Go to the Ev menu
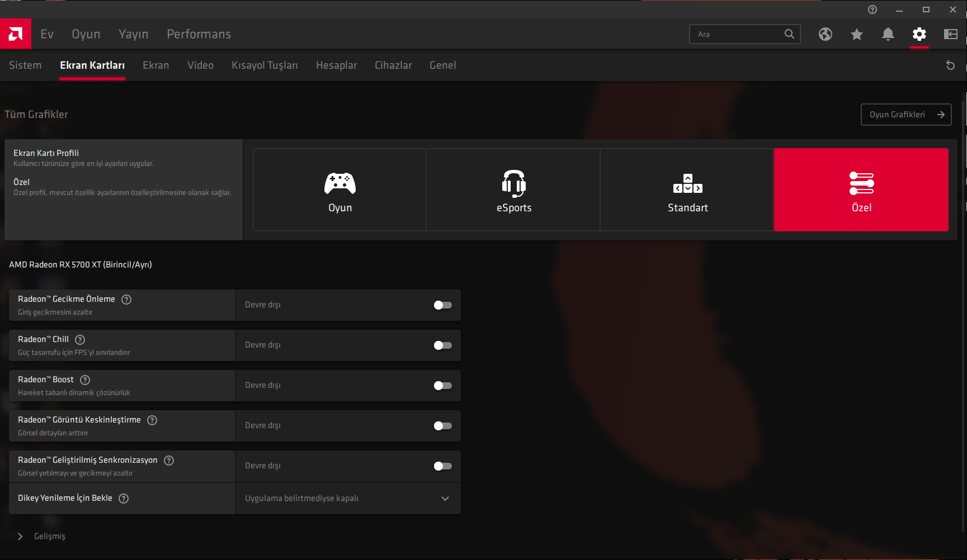The width and height of the screenshot is (967, 560). pos(47,34)
